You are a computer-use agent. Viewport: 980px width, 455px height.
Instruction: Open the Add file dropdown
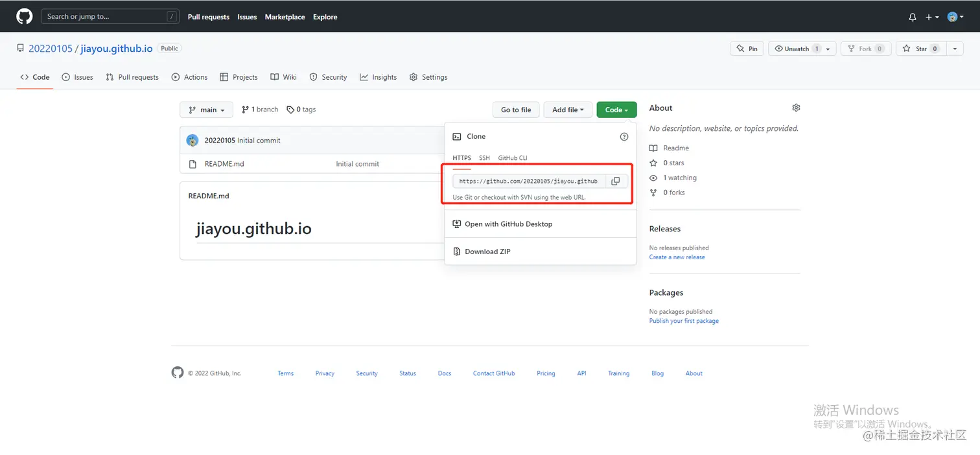[x=568, y=110]
